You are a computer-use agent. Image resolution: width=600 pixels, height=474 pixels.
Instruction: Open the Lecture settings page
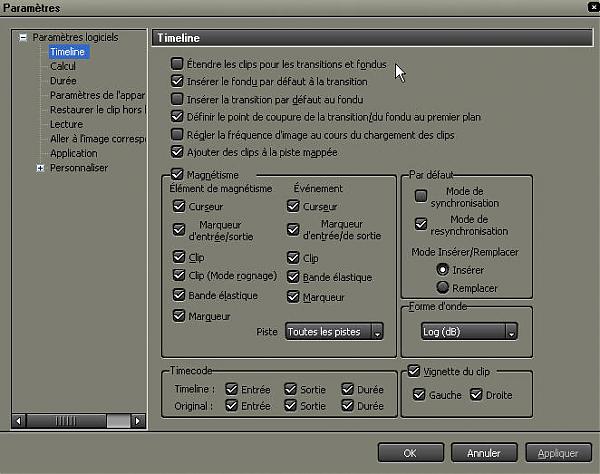(67, 124)
